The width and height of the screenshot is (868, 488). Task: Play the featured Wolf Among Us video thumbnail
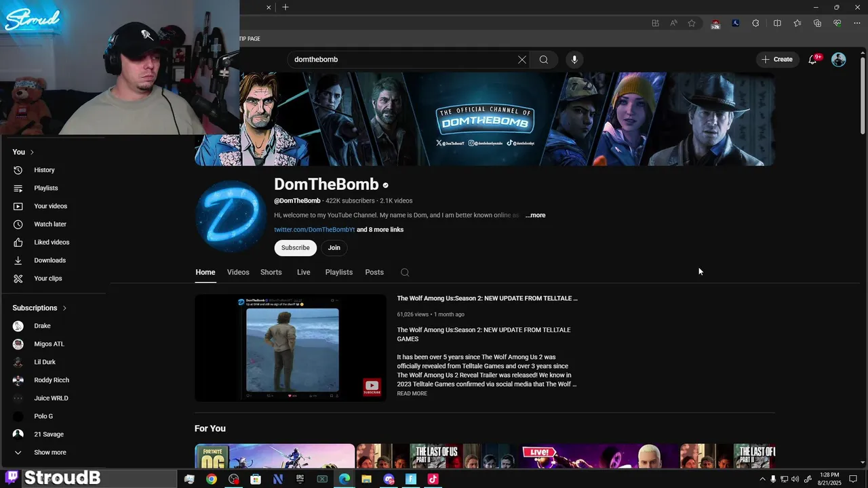click(x=290, y=348)
